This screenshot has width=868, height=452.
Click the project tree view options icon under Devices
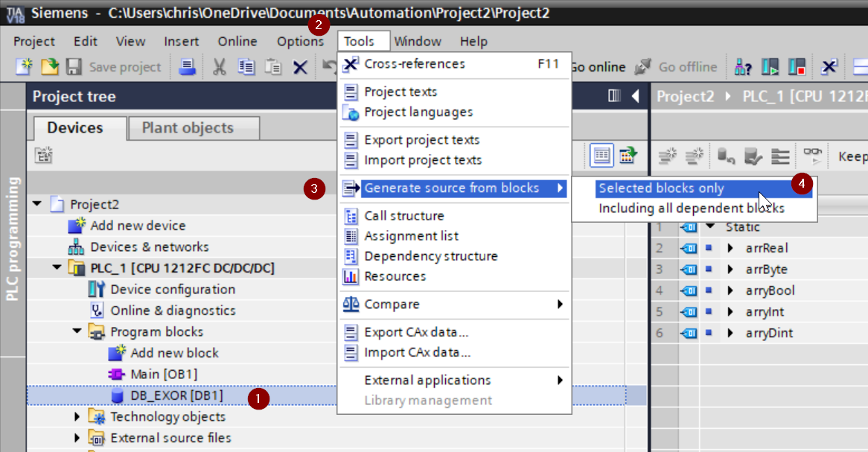coord(44,155)
